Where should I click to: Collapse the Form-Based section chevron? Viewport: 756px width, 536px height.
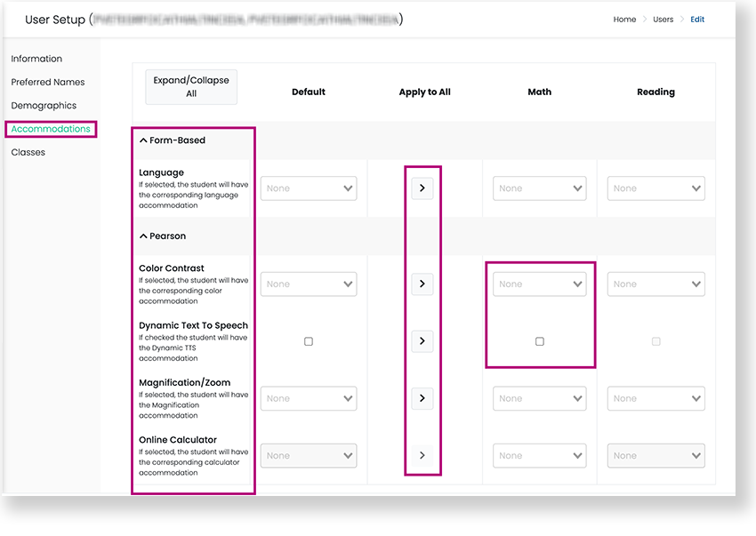tap(143, 140)
